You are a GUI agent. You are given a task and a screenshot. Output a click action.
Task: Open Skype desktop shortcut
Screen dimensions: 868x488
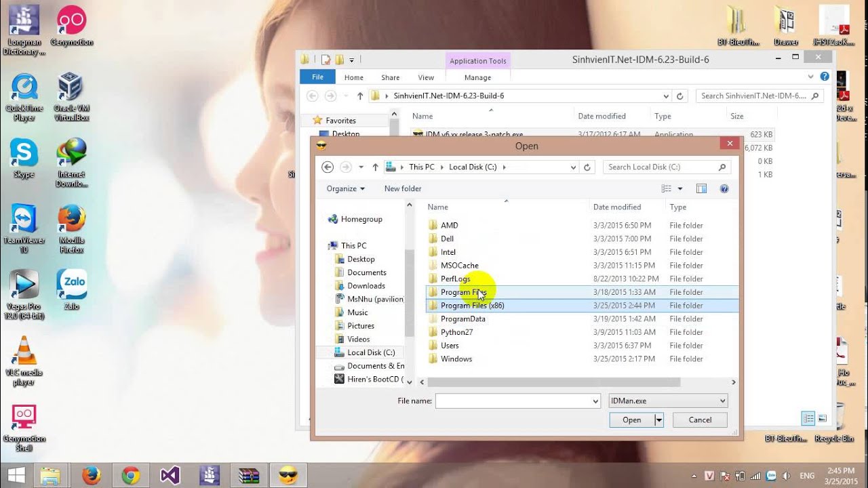[24, 158]
